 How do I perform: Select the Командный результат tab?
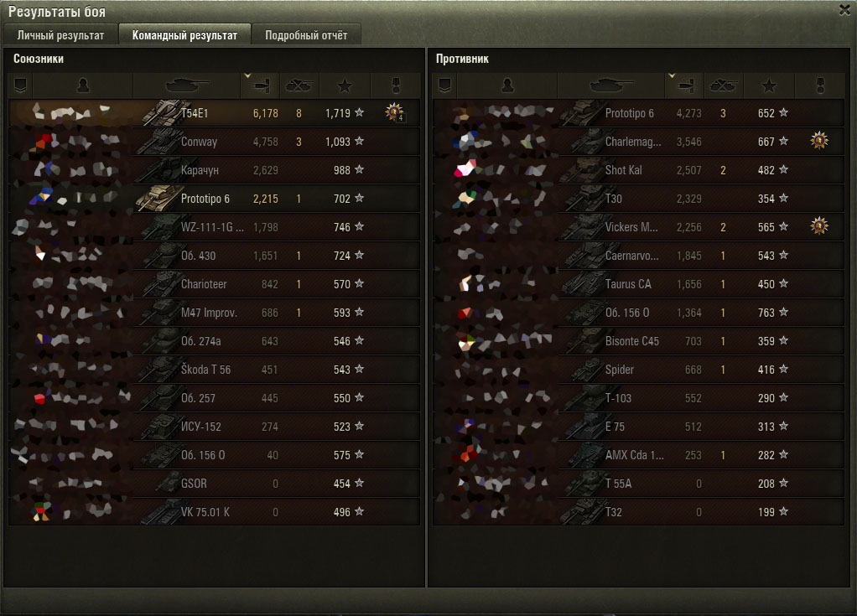[184, 35]
